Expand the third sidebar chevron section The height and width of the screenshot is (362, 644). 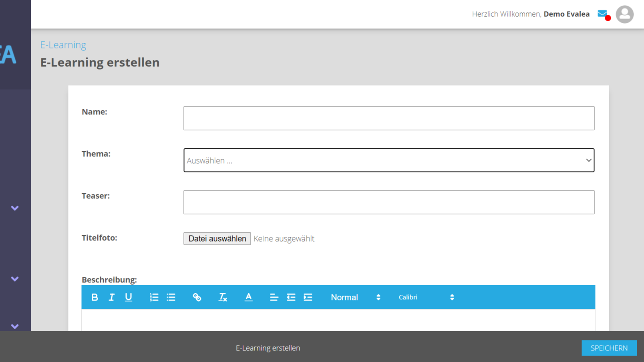tap(15, 326)
